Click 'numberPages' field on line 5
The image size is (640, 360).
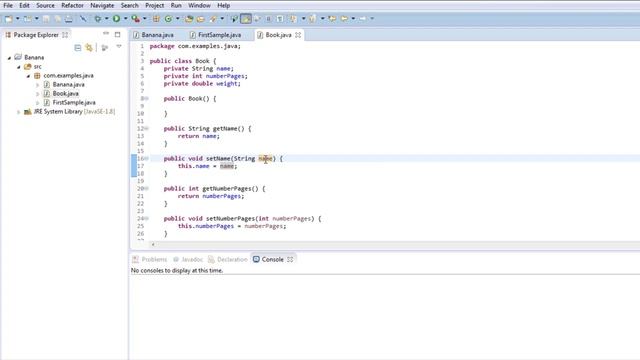(x=225, y=76)
